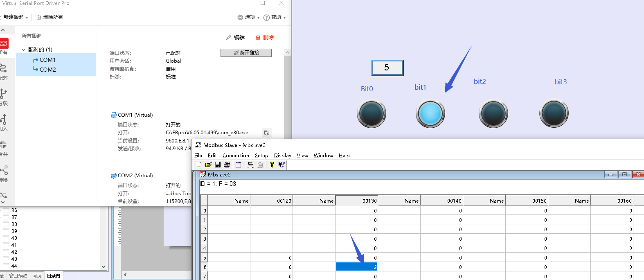Click the yellow question mark About icon

pos(272,165)
